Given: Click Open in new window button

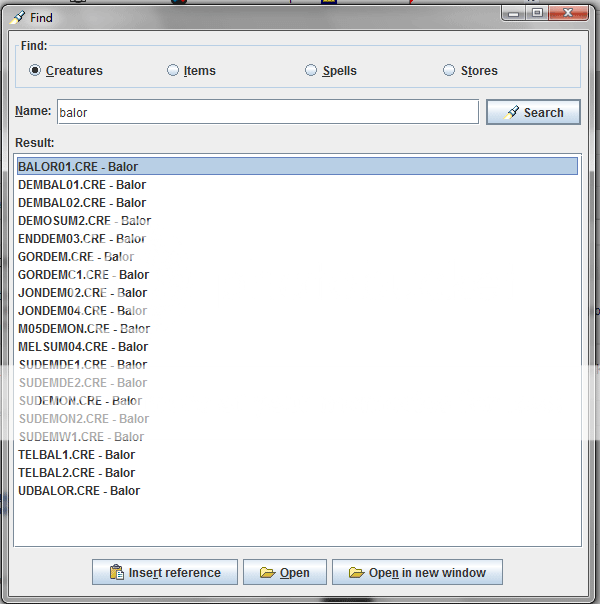Looking at the screenshot, I should click(417, 573).
